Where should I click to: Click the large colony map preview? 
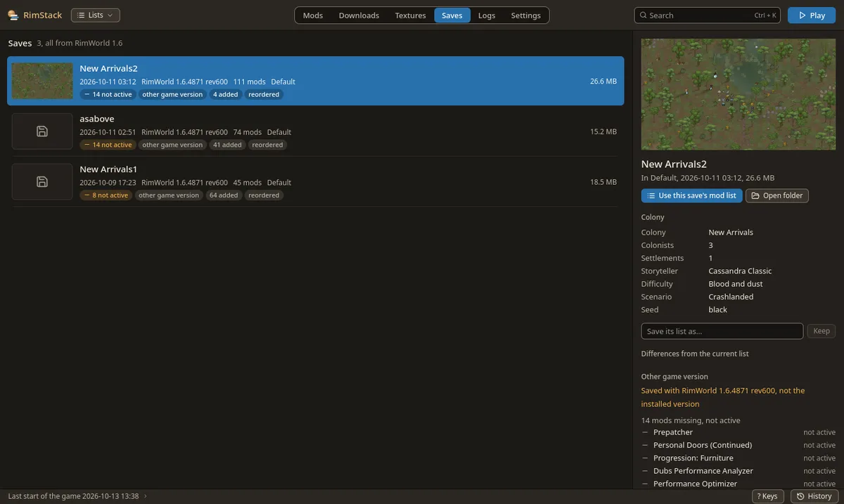[737, 94]
